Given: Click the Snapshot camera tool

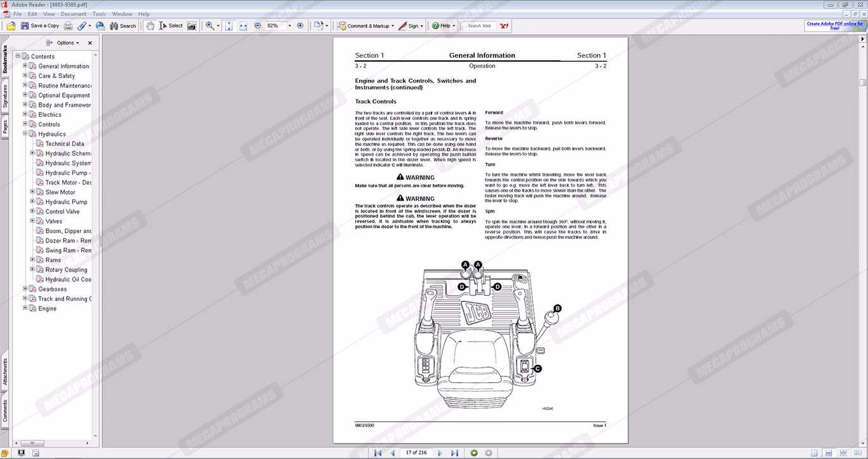Looking at the screenshot, I should pos(191,26).
